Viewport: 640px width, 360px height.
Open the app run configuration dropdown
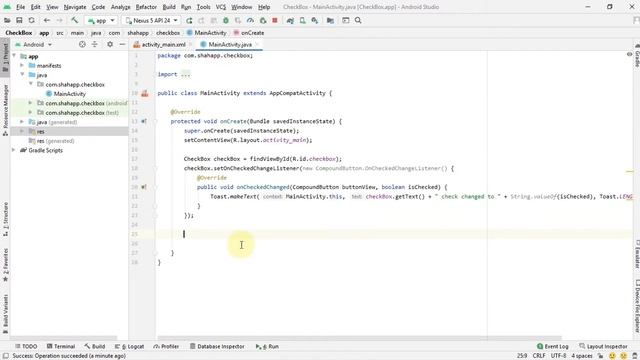[101, 20]
